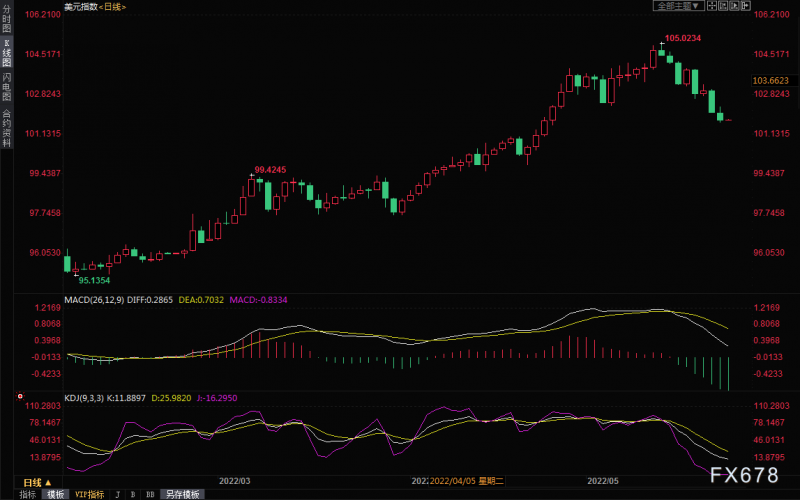Toggle the J indicator template
Screen dimensions: 800x500
[118, 494]
